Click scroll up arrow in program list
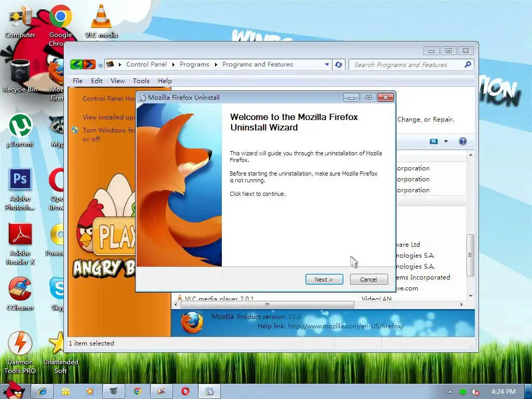Image resolution: width=532 pixels, height=399 pixels. [471, 155]
